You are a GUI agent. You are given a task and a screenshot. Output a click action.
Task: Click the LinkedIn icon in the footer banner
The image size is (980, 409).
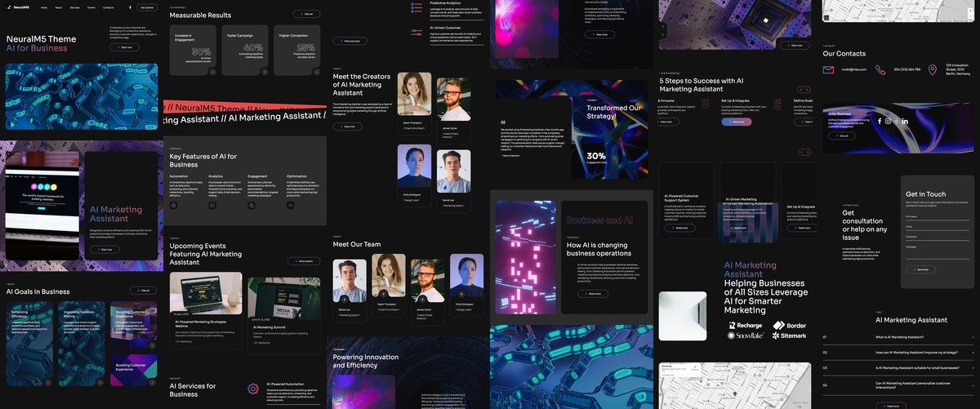pos(905,121)
